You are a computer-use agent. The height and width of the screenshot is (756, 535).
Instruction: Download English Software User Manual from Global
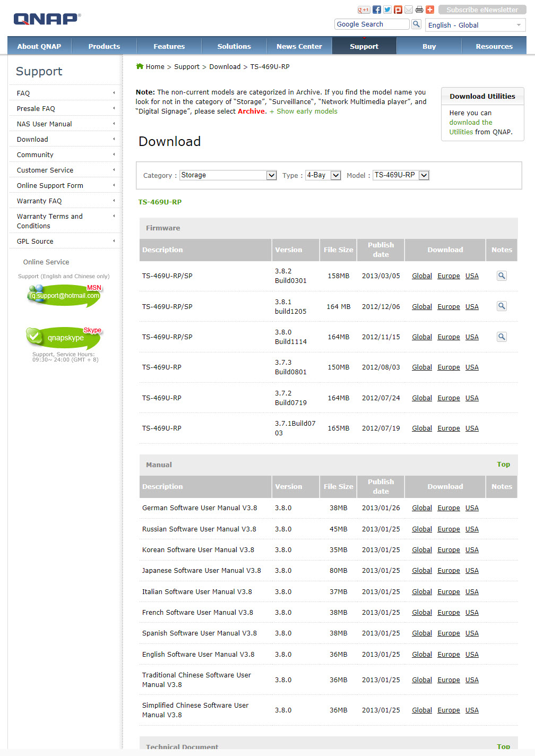coord(422,654)
